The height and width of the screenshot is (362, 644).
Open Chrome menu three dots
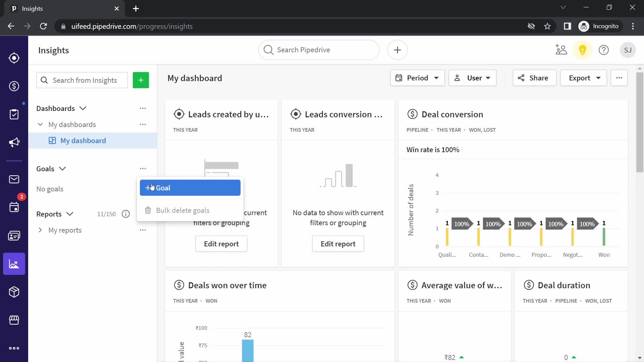coord(633,26)
